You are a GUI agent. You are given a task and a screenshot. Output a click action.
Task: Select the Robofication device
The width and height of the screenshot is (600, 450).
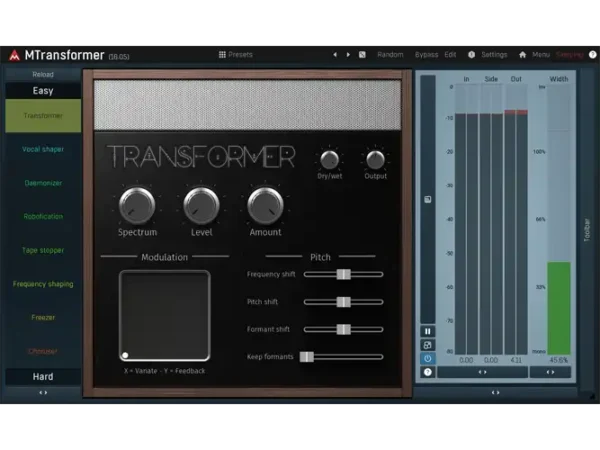(x=43, y=217)
